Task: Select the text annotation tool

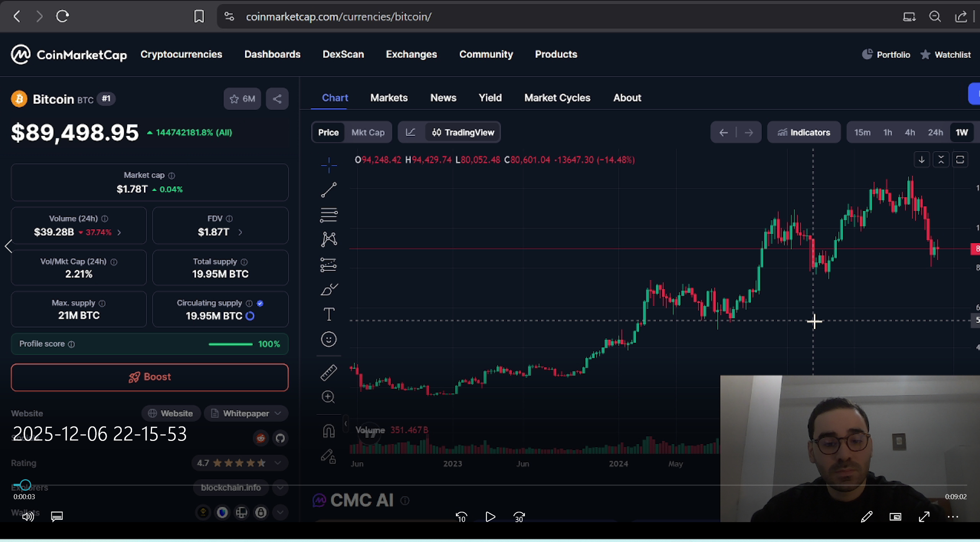Action: point(328,314)
